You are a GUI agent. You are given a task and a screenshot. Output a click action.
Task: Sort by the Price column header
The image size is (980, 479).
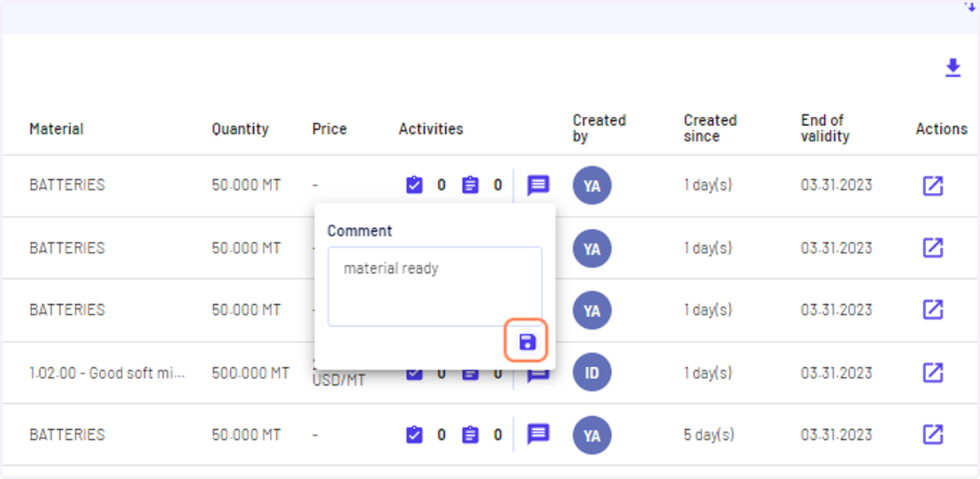pyautogui.click(x=329, y=129)
